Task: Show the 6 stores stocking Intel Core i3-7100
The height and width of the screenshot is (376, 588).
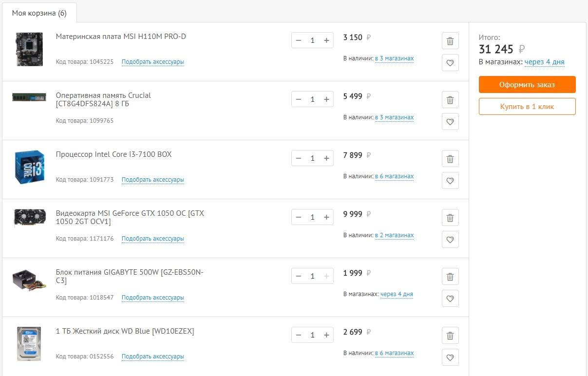Action: 394,176
